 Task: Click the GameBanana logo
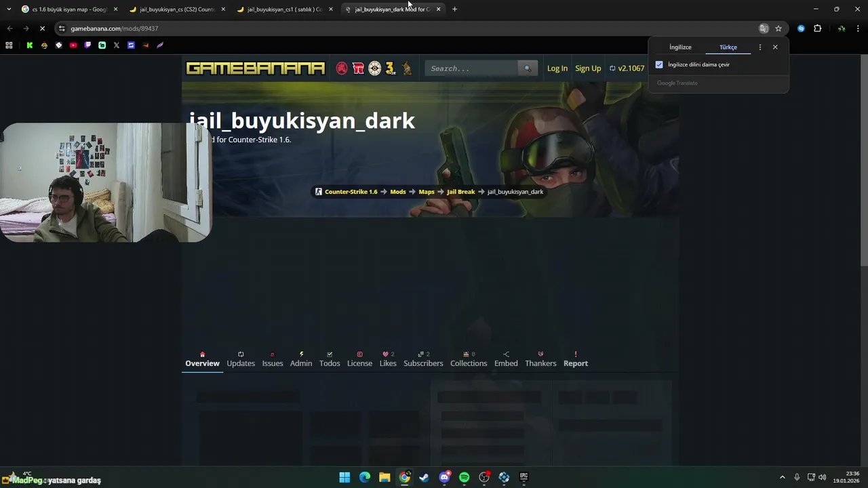coord(256,68)
